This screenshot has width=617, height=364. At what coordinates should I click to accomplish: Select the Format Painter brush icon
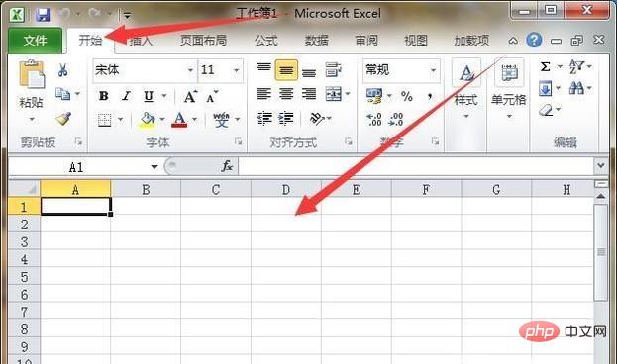pos(63,119)
